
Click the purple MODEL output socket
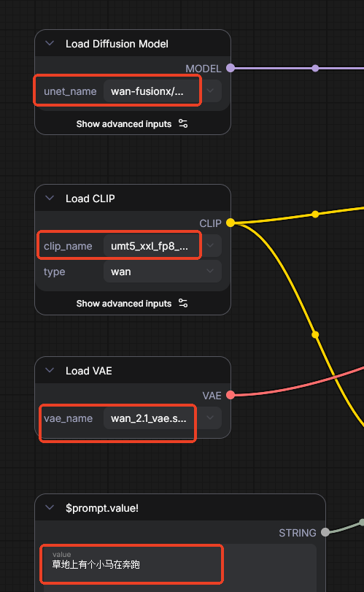tap(231, 69)
